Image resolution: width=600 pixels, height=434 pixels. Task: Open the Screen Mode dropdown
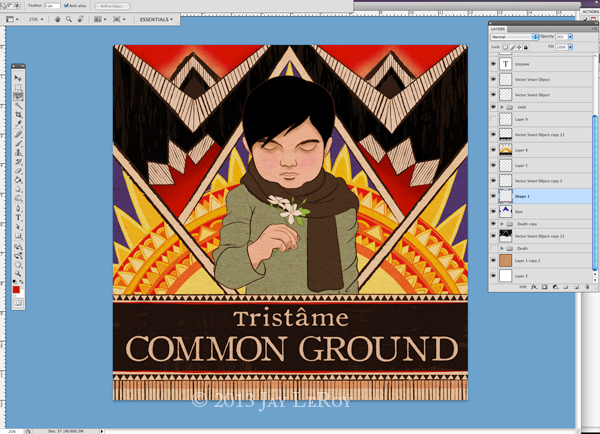[x=119, y=19]
